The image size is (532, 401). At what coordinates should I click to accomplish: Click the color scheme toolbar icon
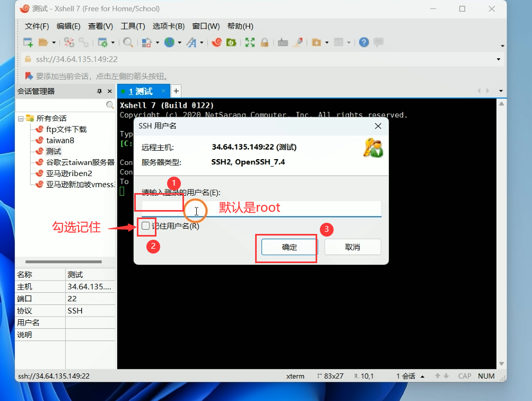(x=146, y=42)
